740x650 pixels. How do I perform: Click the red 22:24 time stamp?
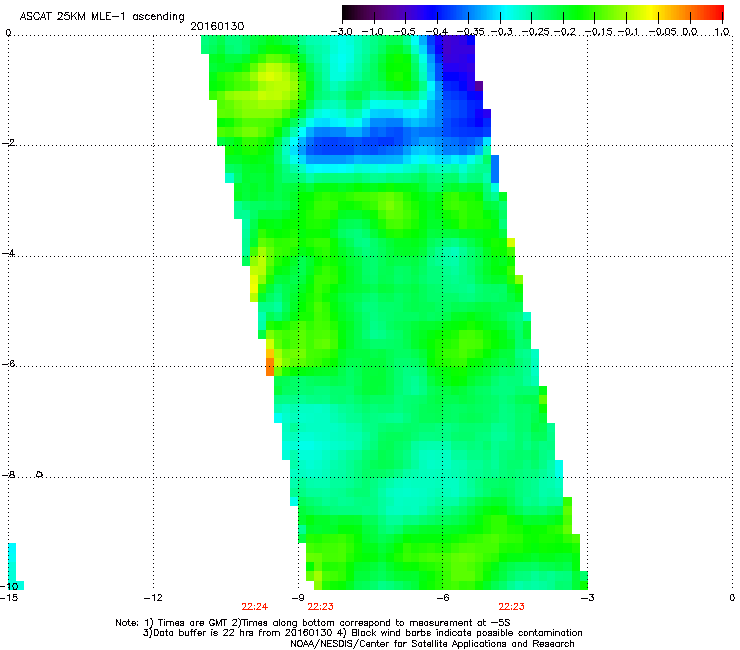(255, 607)
